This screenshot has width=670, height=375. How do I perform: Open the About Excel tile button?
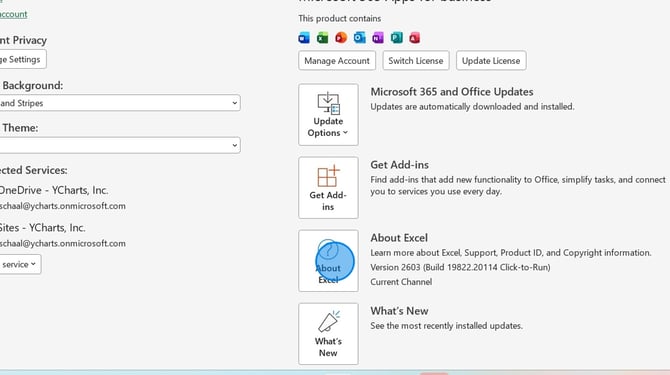click(x=328, y=261)
